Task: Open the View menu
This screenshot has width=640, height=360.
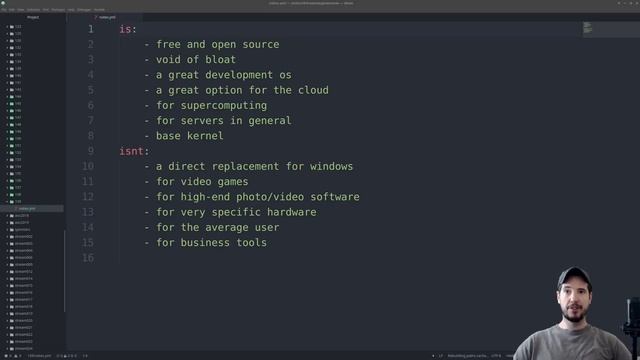Action: [x=20, y=10]
